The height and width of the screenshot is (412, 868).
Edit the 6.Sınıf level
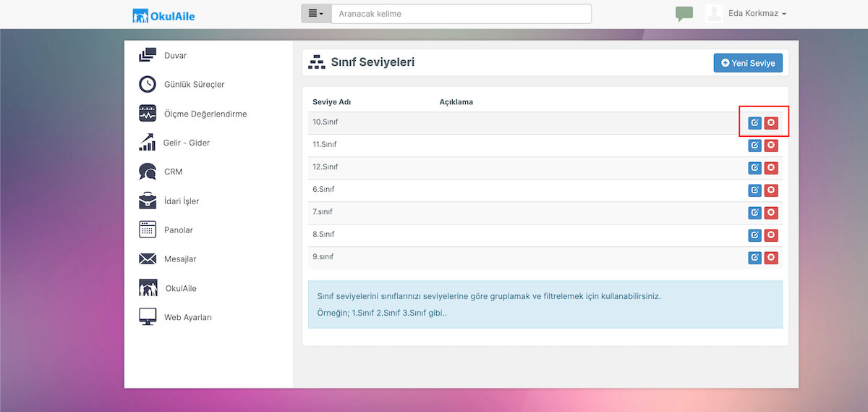coord(755,190)
